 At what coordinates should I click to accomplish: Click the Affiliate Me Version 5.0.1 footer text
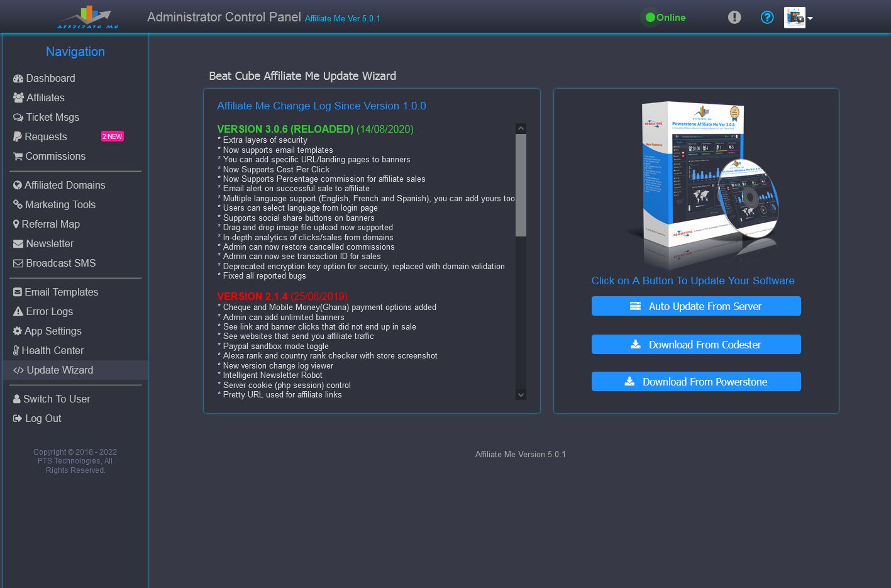[521, 455]
